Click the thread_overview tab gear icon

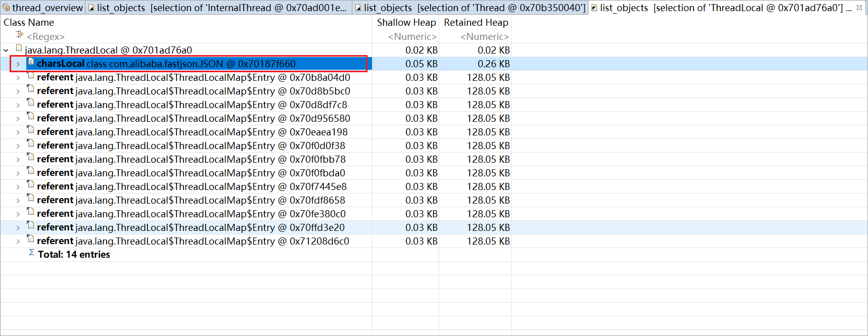click(6, 8)
